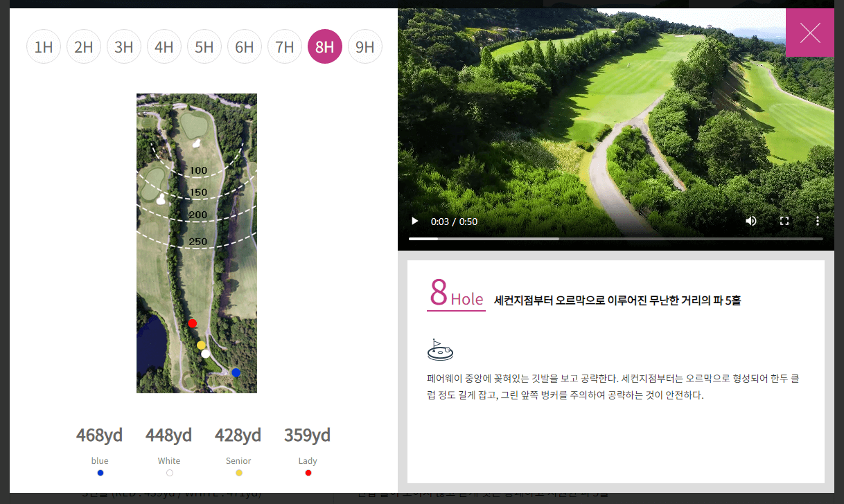The height and width of the screenshot is (504, 844).
Task: Open hole 5H details
Action: [x=204, y=46]
